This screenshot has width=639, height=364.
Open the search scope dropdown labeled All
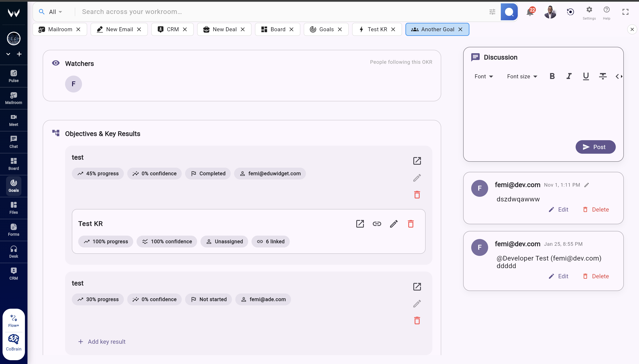coord(55,11)
